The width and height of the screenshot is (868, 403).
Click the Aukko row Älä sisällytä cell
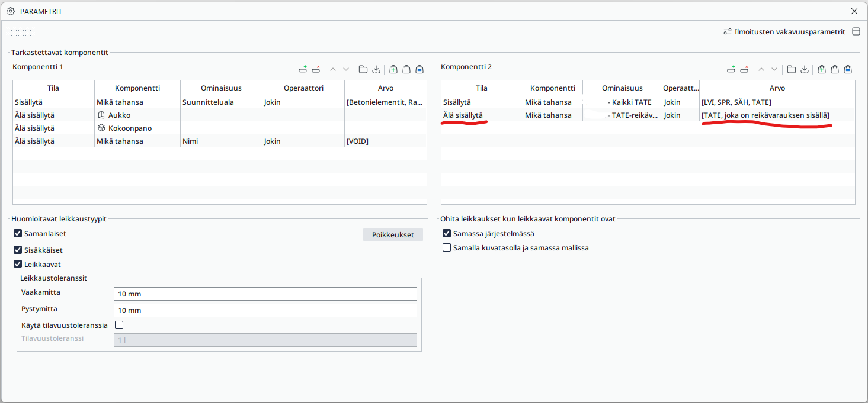[53, 115]
